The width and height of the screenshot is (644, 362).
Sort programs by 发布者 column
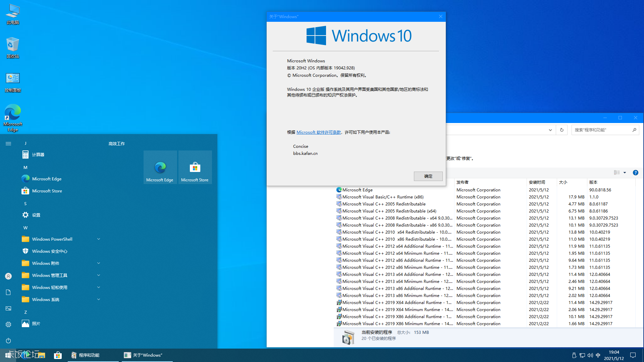(x=490, y=182)
